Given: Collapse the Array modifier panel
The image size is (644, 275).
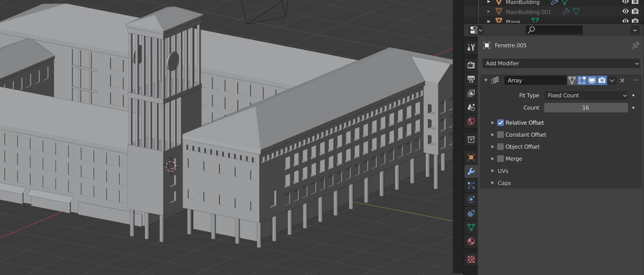Looking at the screenshot, I should [486, 80].
